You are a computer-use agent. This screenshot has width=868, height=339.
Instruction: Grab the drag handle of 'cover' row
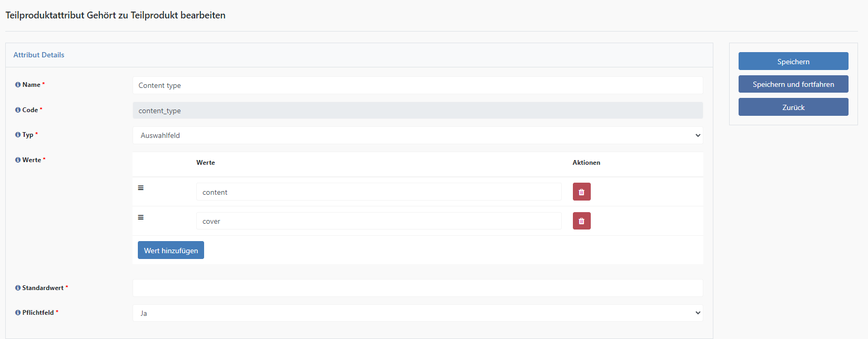(140, 217)
